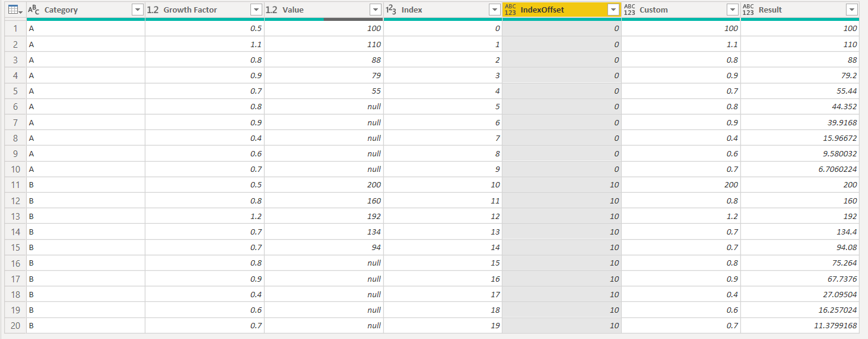The width and height of the screenshot is (868, 339).
Task: Change the Index column data type icon
Action: tap(391, 10)
